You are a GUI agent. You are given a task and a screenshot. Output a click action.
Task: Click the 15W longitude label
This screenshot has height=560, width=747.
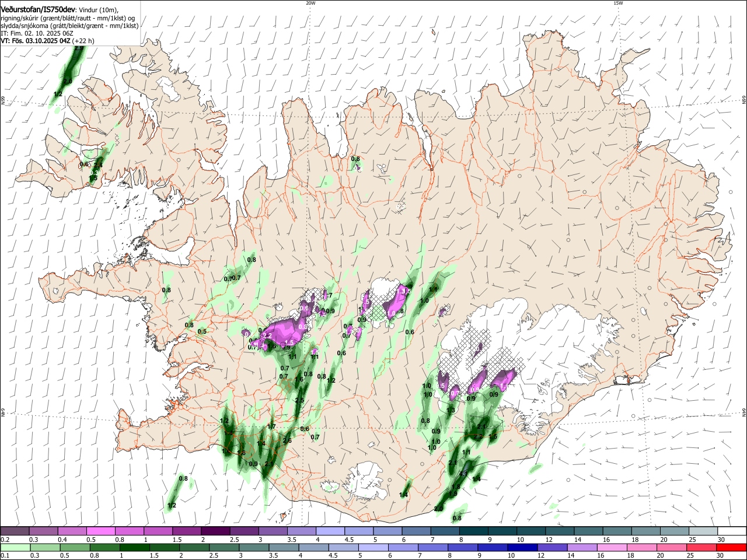618,3
